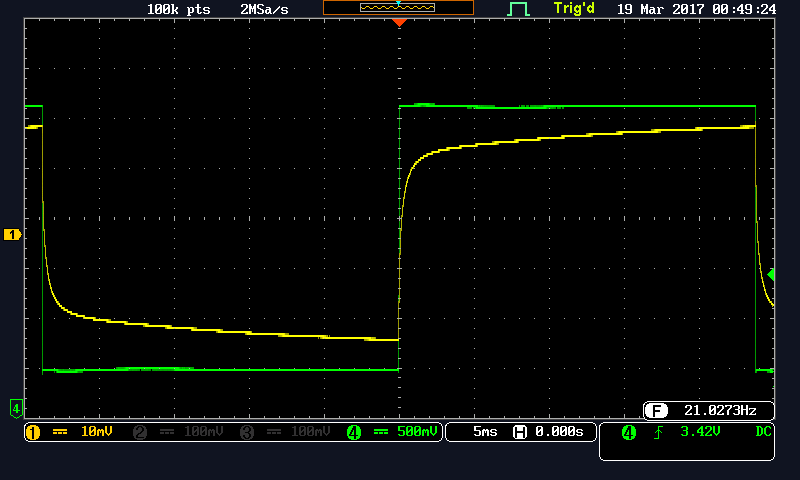Click the channel 2 100mV scale value

click(x=204, y=432)
